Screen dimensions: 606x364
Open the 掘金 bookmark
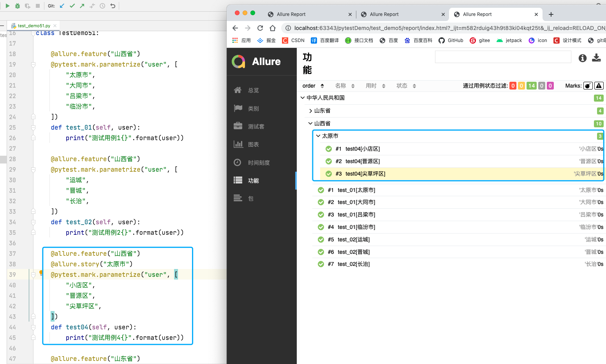(266, 40)
